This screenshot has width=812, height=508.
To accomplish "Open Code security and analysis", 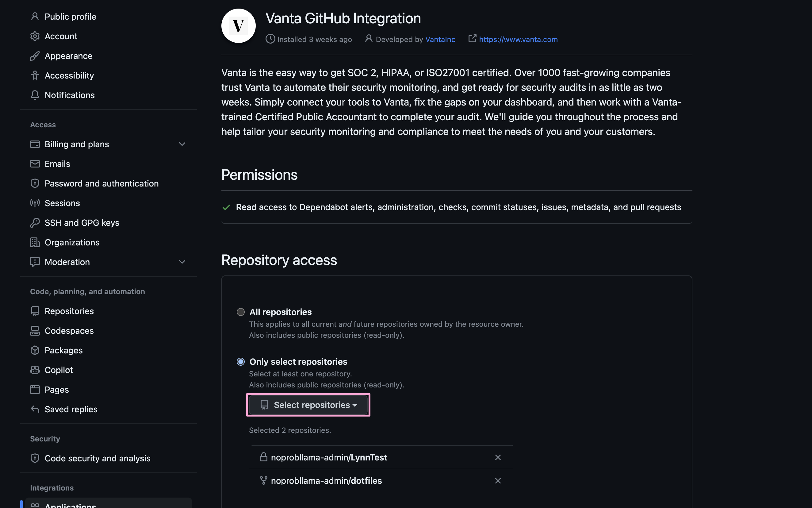I will 98,458.
